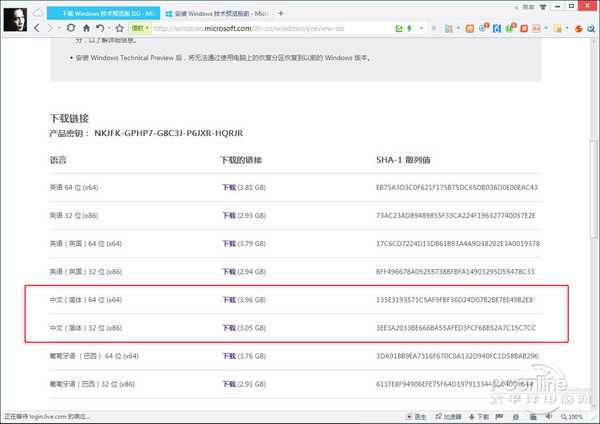Click the user avatar picture
This screenshot has height=424, width=600.
pyautogui.click(x=15, y=20)
